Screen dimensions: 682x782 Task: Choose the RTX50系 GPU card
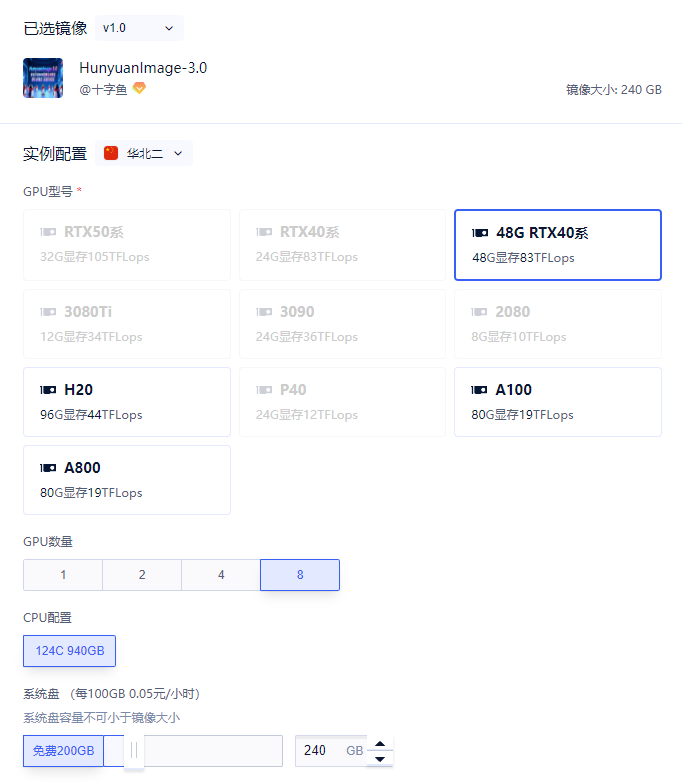click(127, 245)
